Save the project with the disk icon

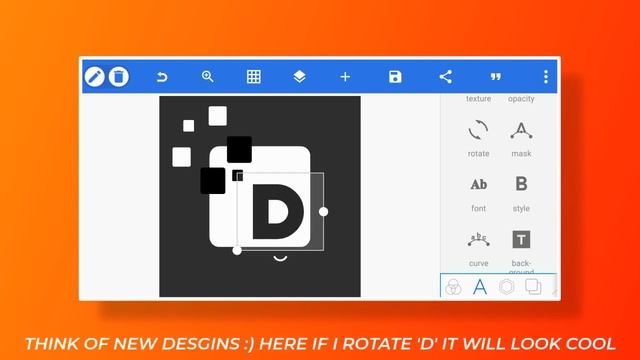point(395,77)
